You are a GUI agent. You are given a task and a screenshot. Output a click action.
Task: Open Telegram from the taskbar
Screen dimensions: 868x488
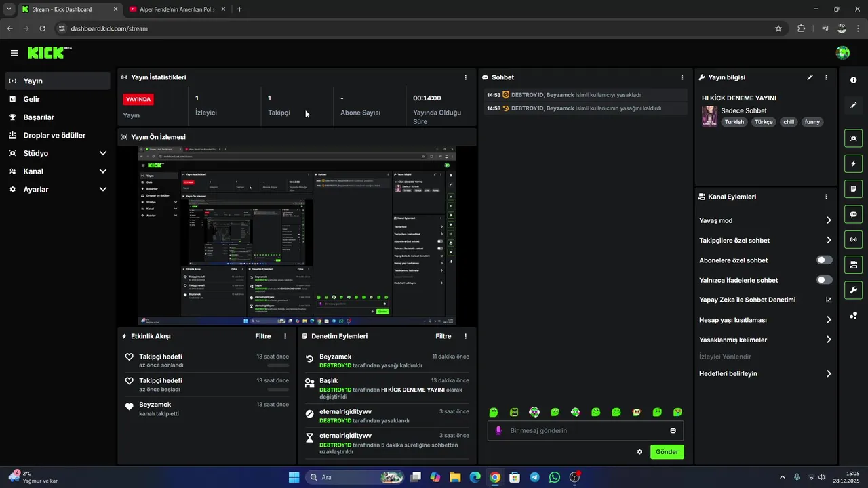coord(535,477)
